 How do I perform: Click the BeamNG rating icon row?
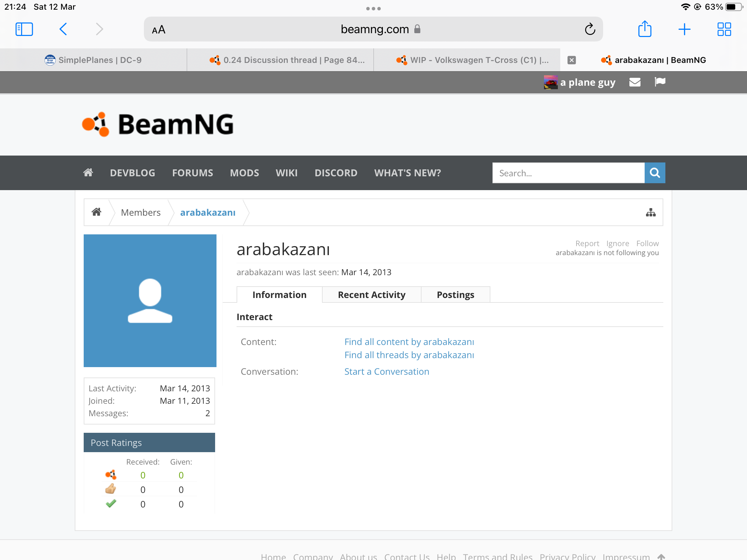111,475
